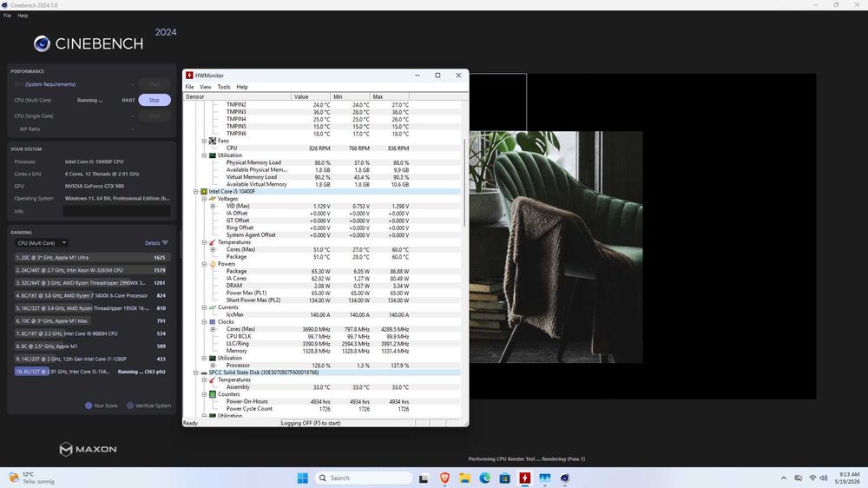Image resolution: width=868 pixels, height=488 pixels.
Task: Click the Details link in the Ranking panel
Action: 152,242
